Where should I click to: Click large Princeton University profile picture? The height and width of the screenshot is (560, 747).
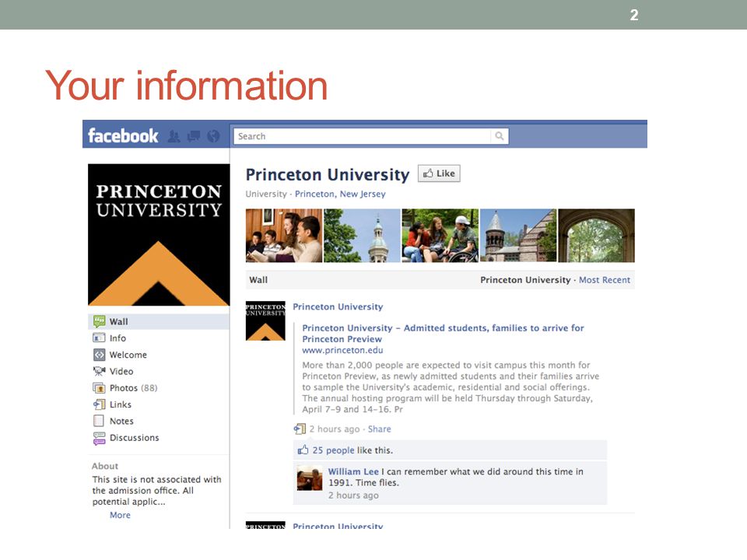point(159,235)
